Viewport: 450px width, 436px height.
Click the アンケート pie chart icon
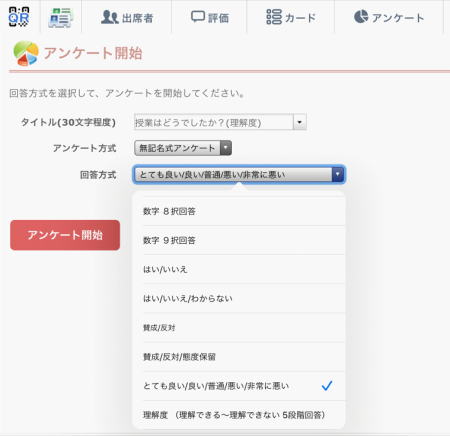coord(361,16)
